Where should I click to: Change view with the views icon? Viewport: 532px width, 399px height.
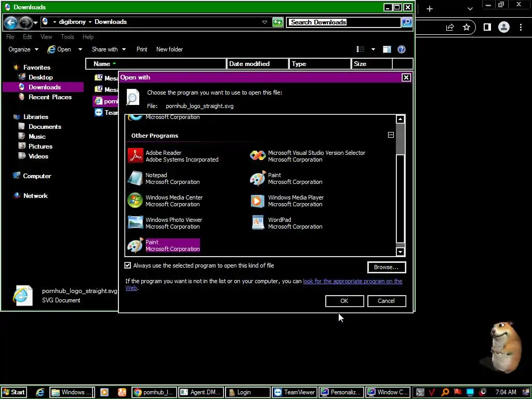(x=361, y=49)
